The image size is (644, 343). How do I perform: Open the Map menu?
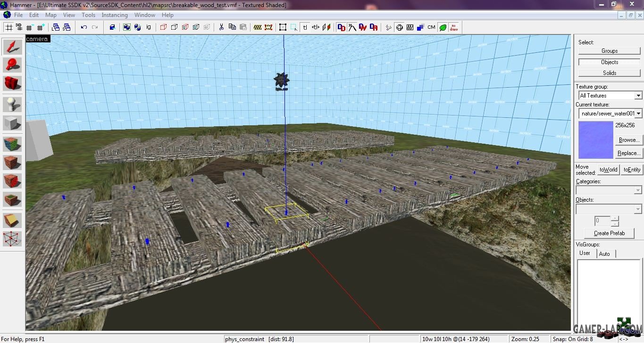(x=51, y=15)
